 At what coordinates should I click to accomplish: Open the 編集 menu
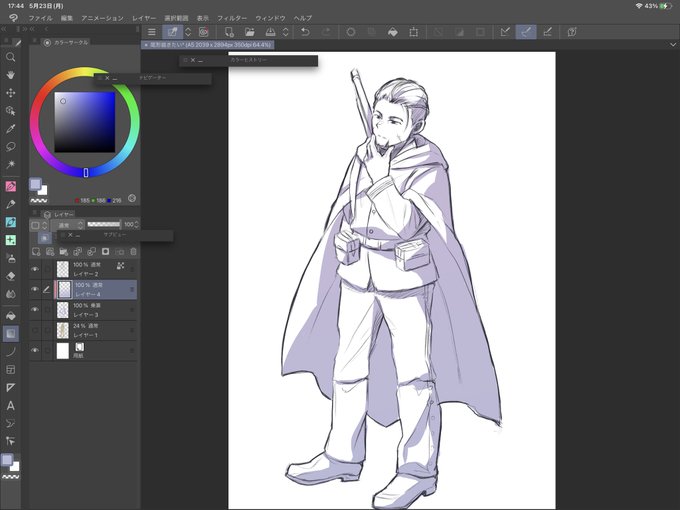67,18
